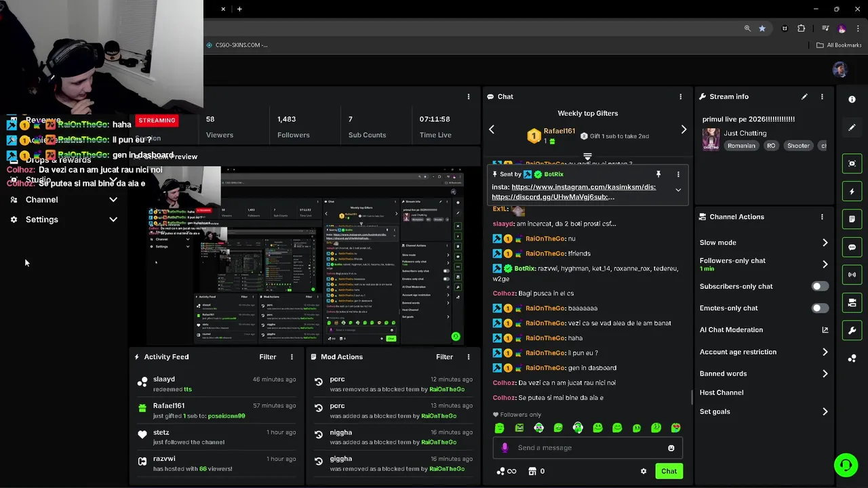Open CSGO-SKINS.COM bookmark

(x=237, y=45)
